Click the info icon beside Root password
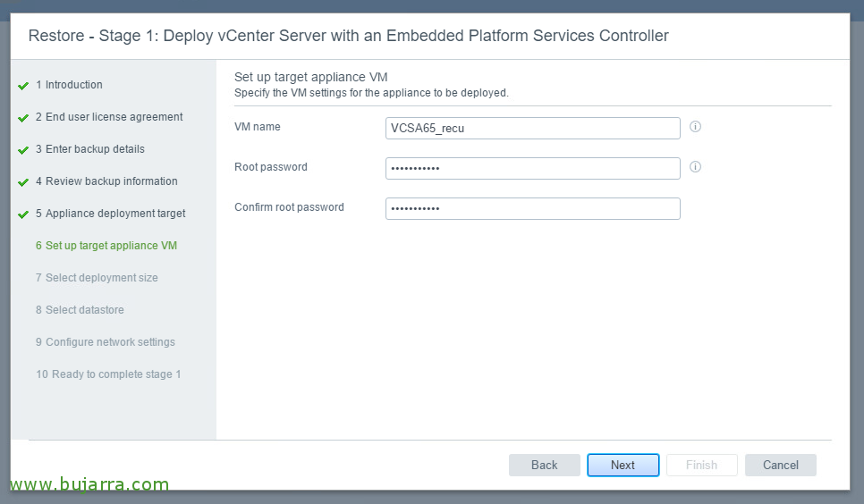 (695, 167)
